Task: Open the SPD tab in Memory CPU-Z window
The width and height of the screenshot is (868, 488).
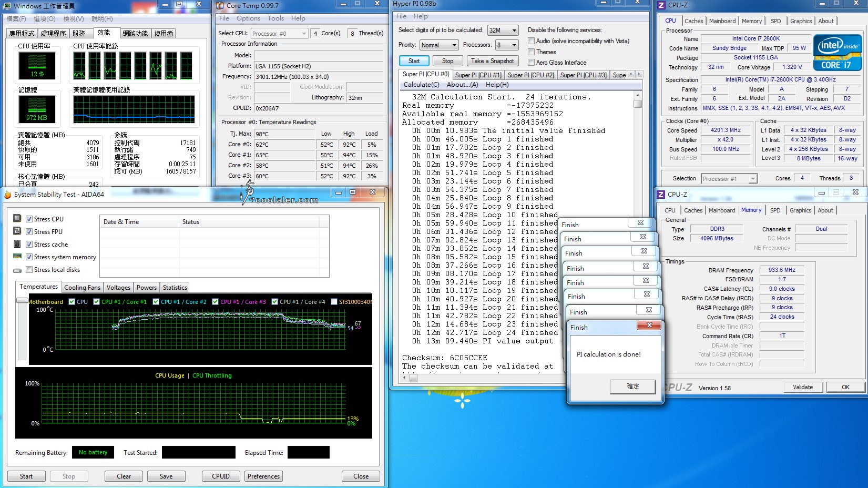Action: 775,210
